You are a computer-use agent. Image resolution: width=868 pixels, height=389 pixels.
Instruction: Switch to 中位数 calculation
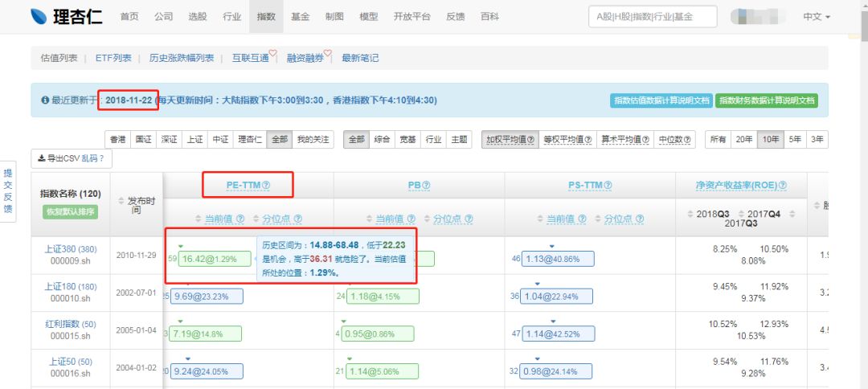tap(674, 139)
